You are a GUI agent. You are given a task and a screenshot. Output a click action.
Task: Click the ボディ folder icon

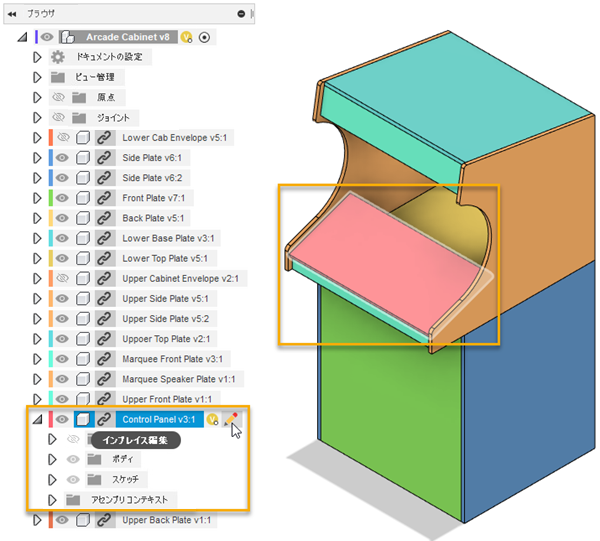click(x=94, y=459)
